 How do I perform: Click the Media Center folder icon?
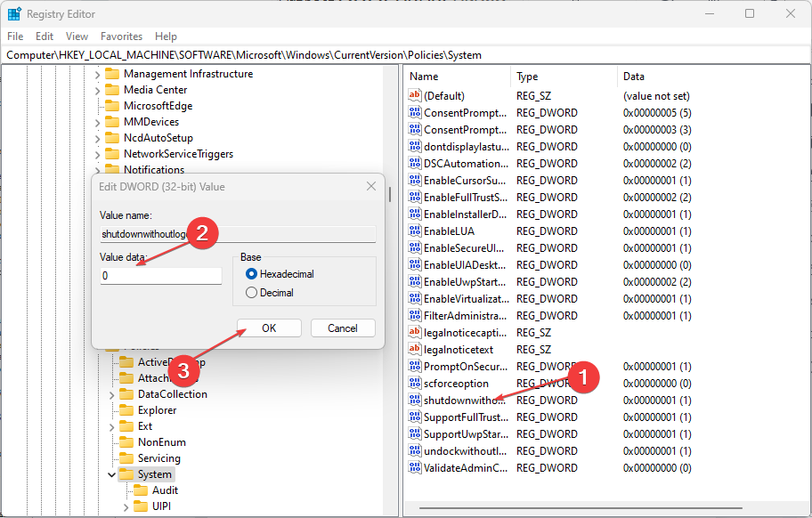tap(112, 90)
